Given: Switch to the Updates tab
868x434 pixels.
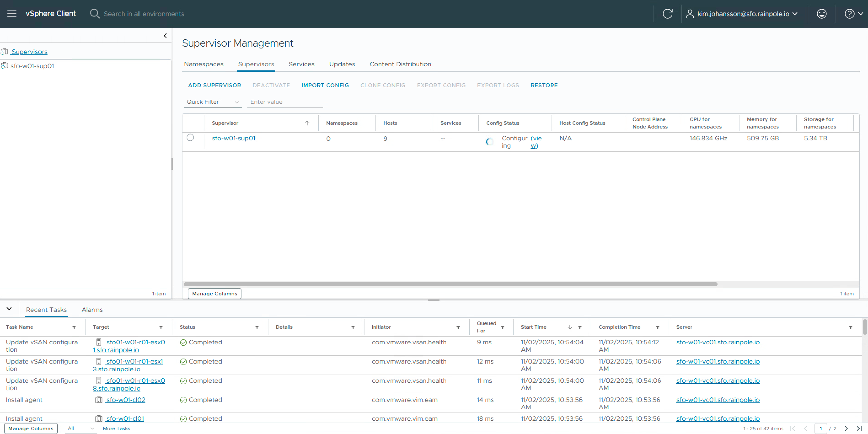Looking at the screenshot, I should (x=342, y=64).
